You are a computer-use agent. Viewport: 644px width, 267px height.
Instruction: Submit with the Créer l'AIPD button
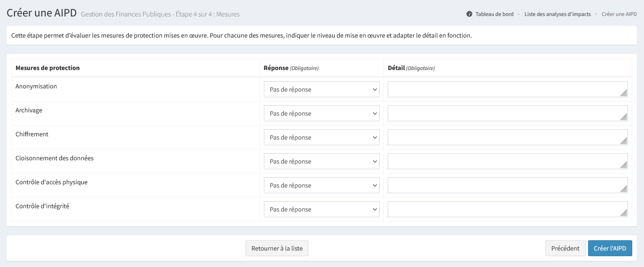click(610, 248)
